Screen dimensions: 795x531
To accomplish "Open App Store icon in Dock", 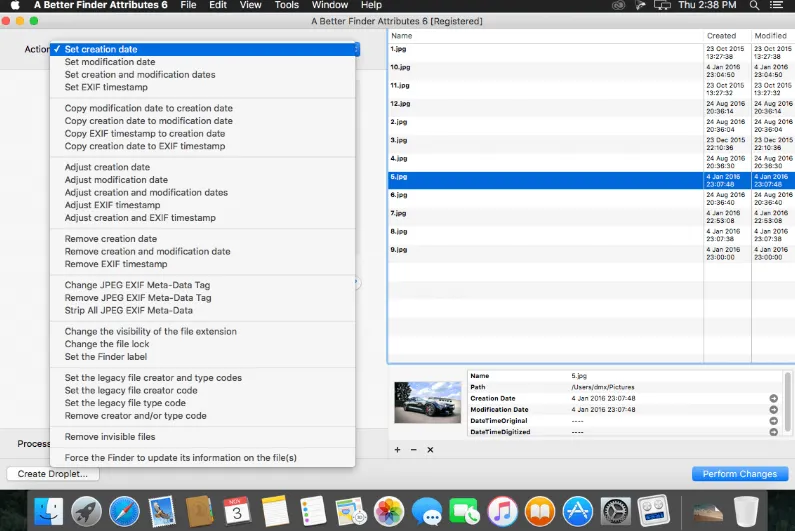I will pyautogui.click(x=577, y=511).
